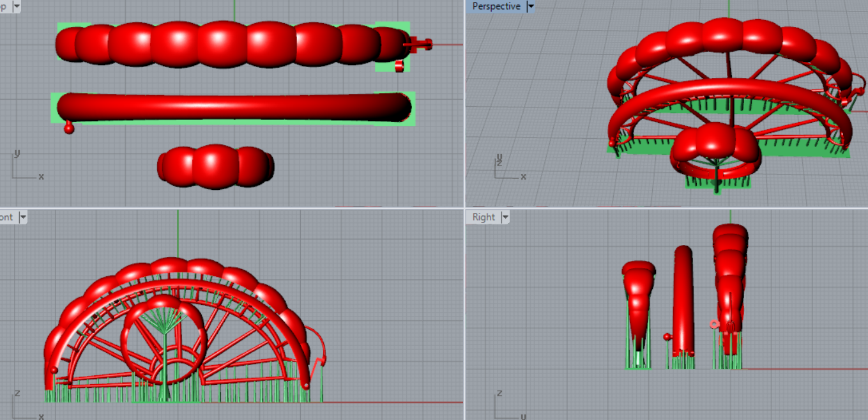Open the Perspective viewport dropdown arrow
The image size is (868, 420).
point(530,6)
